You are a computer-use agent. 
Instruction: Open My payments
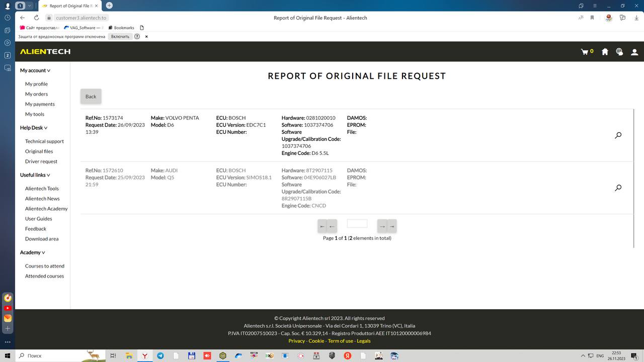pyautogui.click(x=40, y=104)
